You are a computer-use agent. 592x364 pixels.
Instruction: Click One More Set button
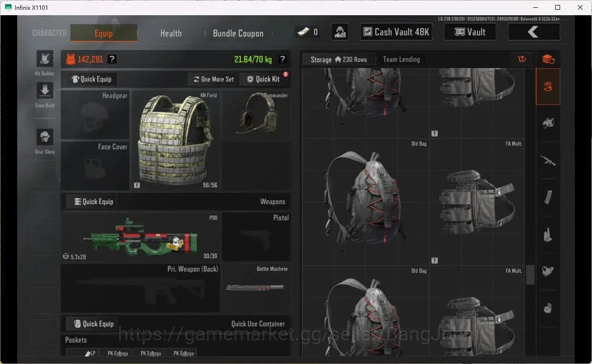click(213, 79)
